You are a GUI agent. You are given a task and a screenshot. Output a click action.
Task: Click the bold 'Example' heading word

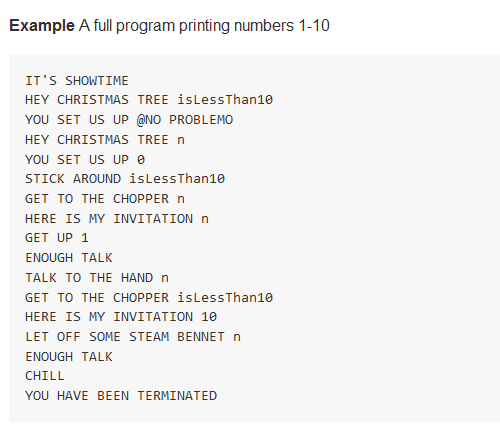point(42,26)
